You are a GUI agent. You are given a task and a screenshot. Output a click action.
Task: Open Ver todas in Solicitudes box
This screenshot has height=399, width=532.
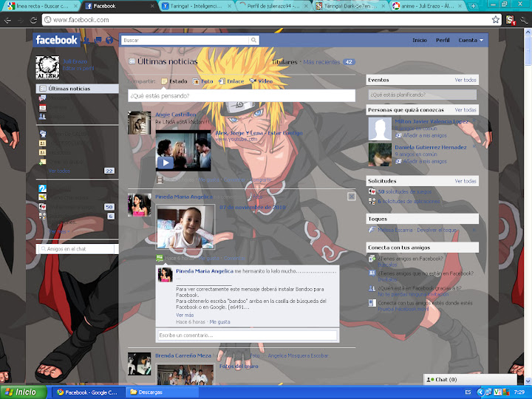click(x=465, y=181)
